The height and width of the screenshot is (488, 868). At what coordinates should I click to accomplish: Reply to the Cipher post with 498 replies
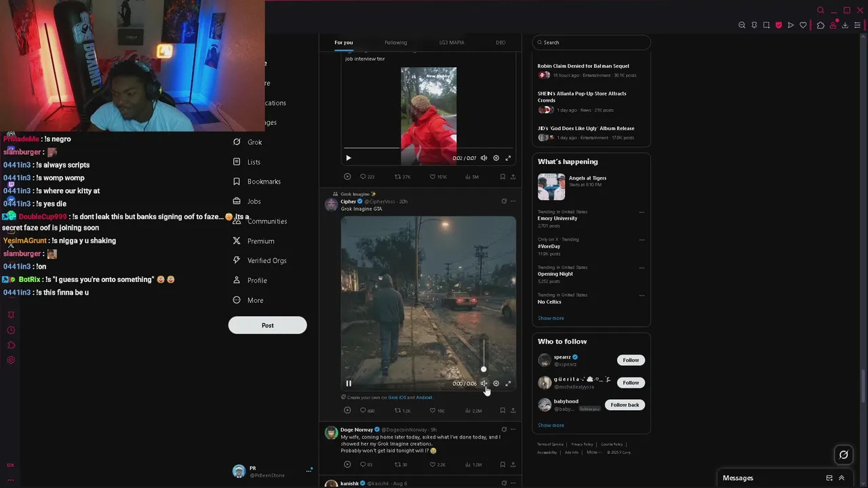tap(367, 411)
